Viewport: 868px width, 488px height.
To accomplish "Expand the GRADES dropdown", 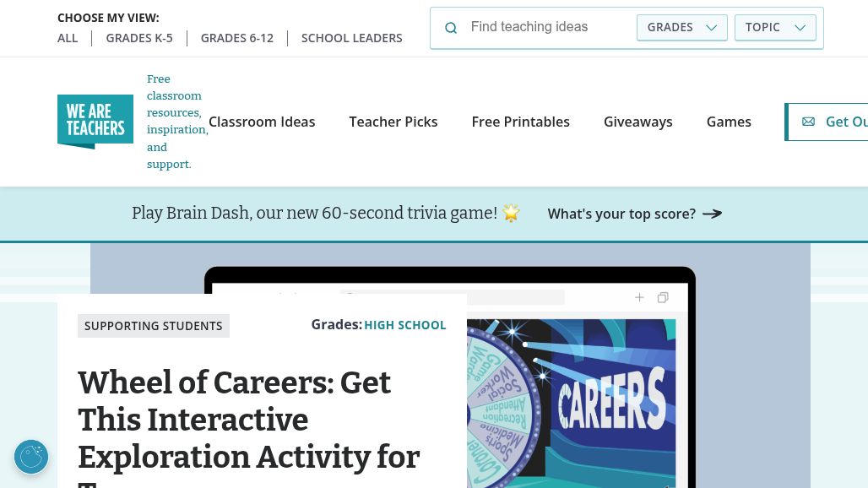I will (682, 27).
